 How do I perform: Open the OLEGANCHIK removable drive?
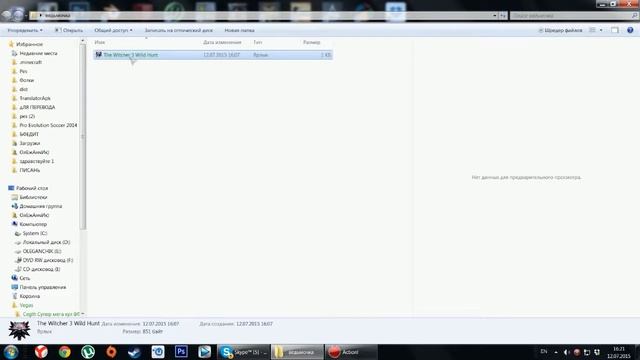(42, 251)
